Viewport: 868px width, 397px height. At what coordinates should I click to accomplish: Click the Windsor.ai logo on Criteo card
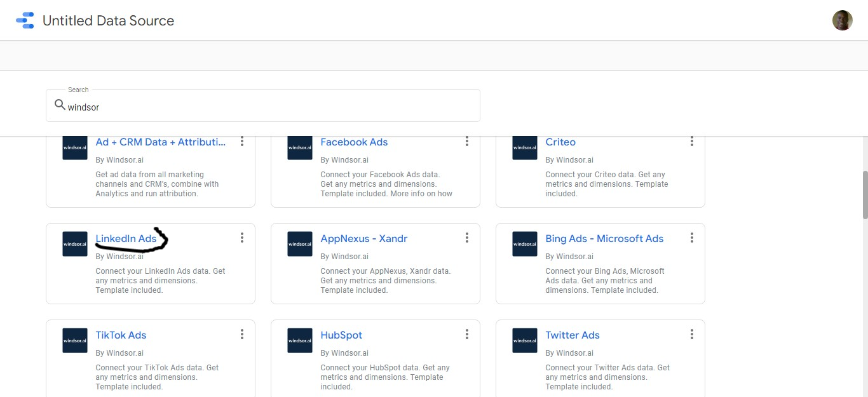[525, 147]
